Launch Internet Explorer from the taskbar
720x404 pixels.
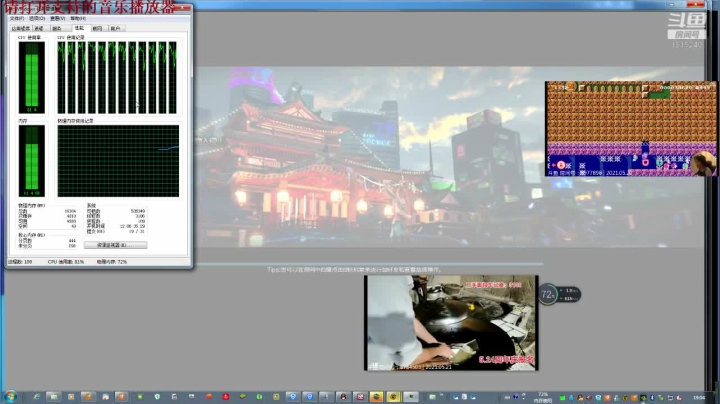pos(36,397)
